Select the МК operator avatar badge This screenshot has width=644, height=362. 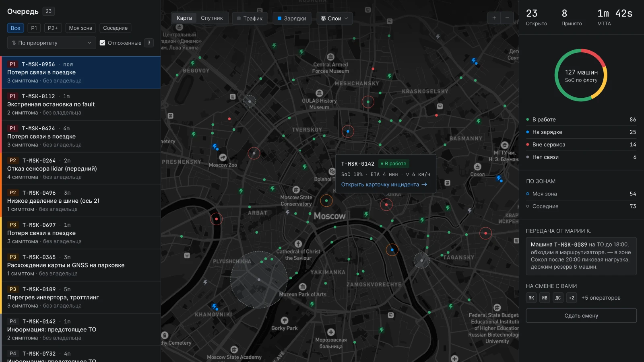coord(531,298)
